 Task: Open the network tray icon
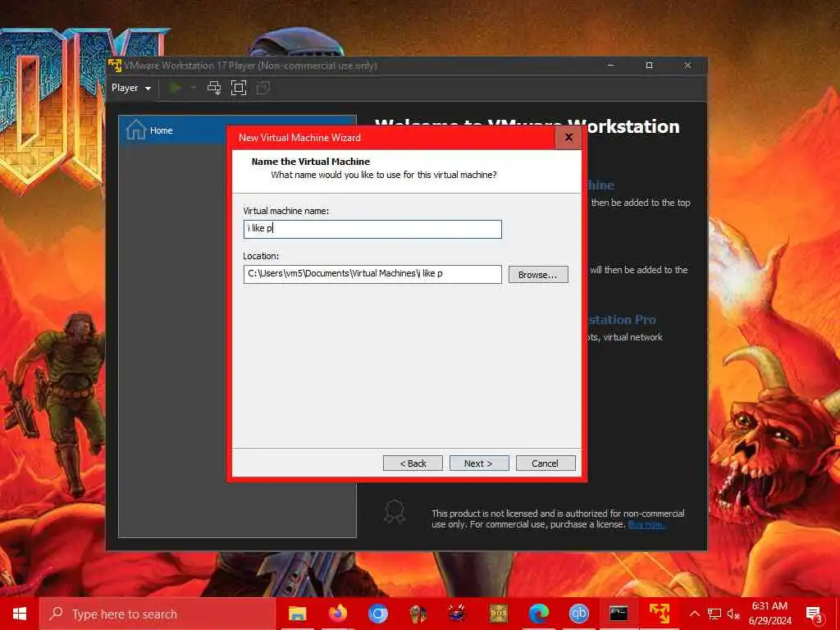click(x=714, y=614)
